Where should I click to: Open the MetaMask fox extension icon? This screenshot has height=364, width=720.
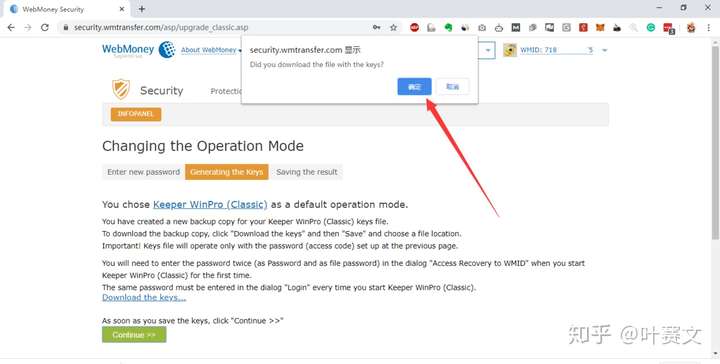600,28
